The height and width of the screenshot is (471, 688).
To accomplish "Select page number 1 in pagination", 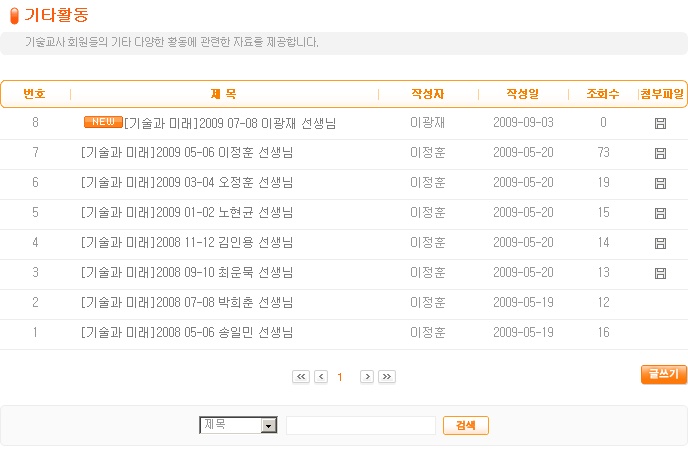I will 340,377.
